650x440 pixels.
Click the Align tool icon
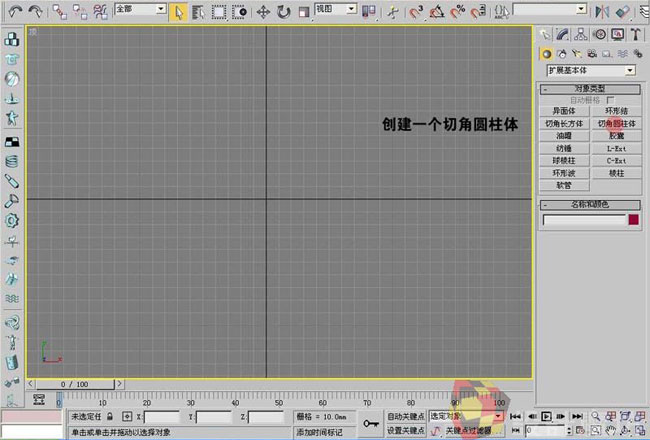[x=623, y=12]
